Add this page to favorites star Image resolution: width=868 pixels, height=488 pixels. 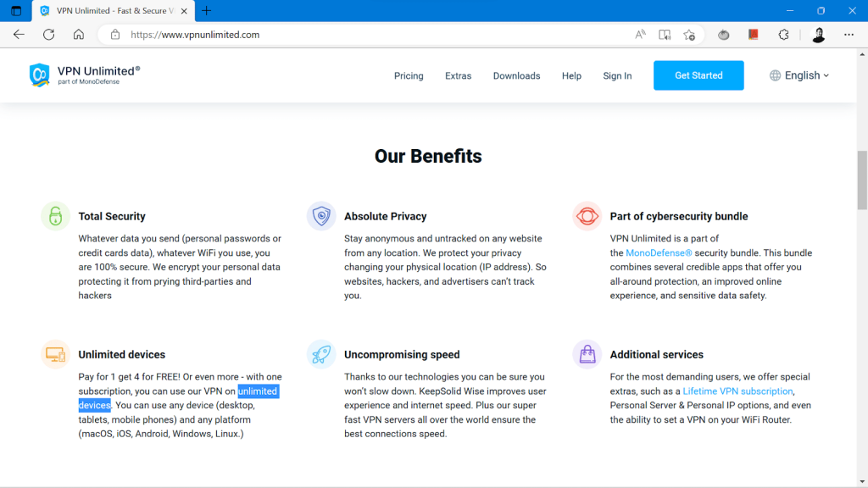click(x=689, y=35)
